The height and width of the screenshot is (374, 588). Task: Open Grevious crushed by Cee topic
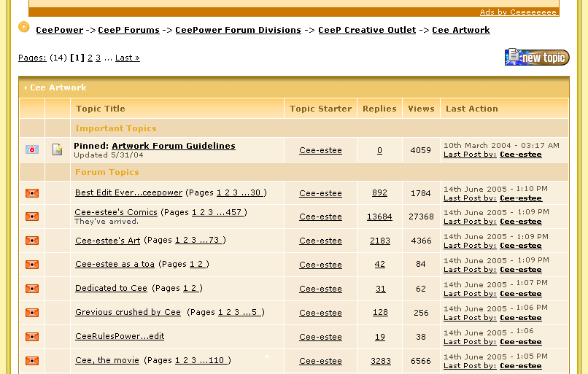point(128,312)
